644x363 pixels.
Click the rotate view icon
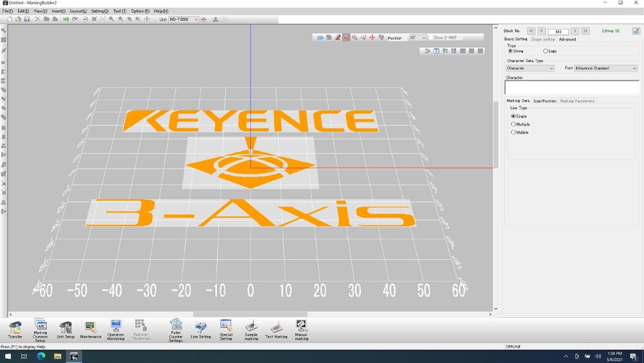click(x=381, y=37)
